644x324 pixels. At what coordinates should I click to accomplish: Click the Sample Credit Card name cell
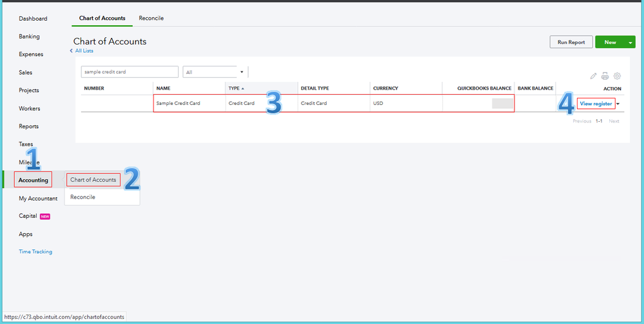point(179,104)
